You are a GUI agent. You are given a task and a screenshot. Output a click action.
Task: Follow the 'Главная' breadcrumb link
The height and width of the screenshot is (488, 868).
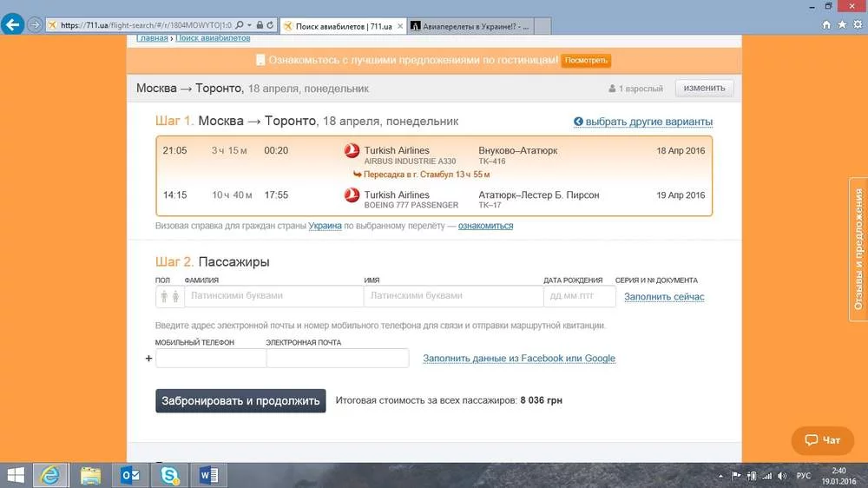tap(152, 37)
